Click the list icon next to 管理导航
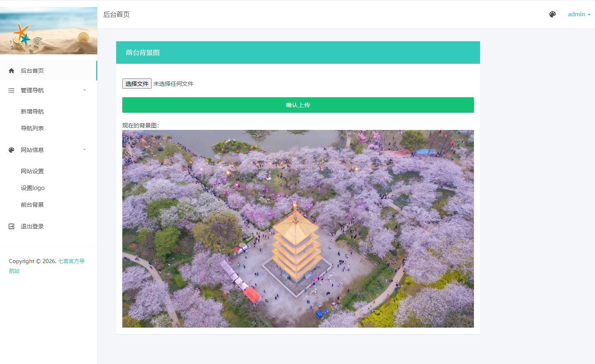 click(11, 90)
